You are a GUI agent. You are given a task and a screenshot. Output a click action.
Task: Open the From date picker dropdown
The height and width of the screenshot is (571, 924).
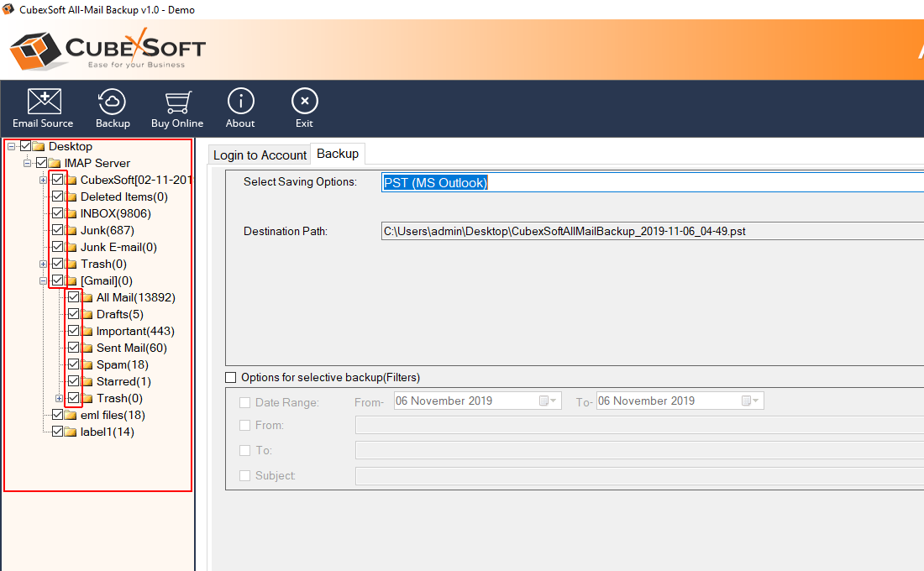coord(549,401)
